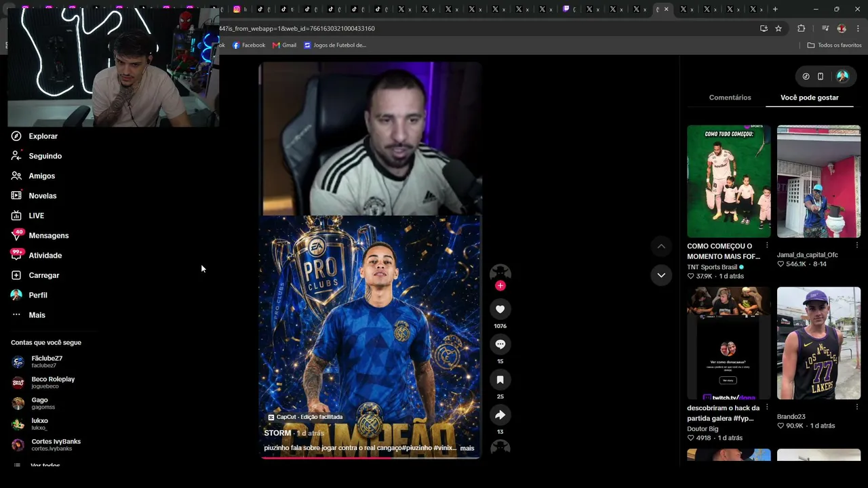Close the active browser tab
Image resolution: width=868 pixels, height=488 pixels.
tap(666, 9)
